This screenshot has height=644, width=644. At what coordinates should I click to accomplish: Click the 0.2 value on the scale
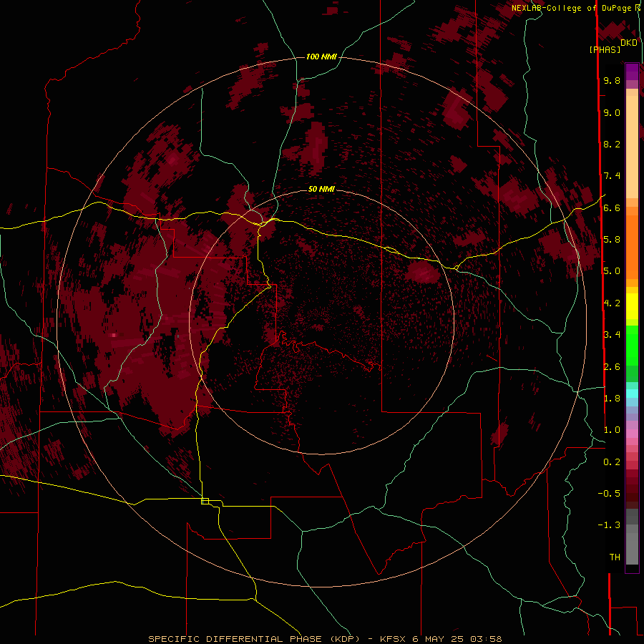coord(612,462)
